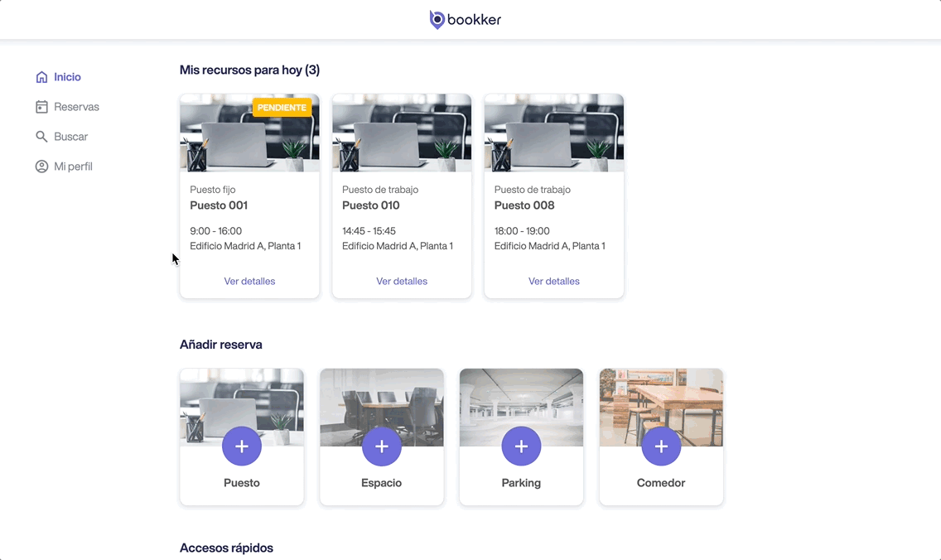Click the Inicio home icon

(41, 77)
